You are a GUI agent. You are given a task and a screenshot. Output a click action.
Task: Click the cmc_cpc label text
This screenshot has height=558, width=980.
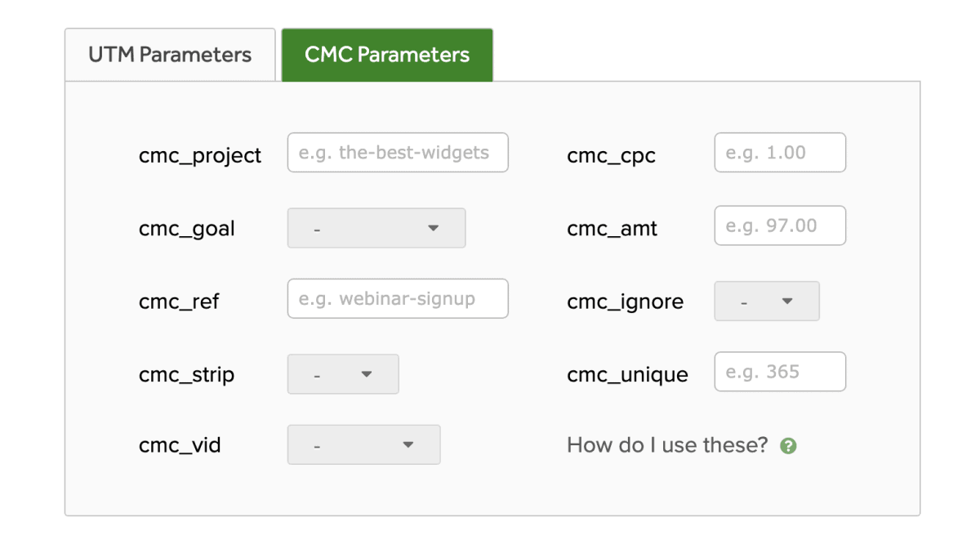[x=611, y=155]
